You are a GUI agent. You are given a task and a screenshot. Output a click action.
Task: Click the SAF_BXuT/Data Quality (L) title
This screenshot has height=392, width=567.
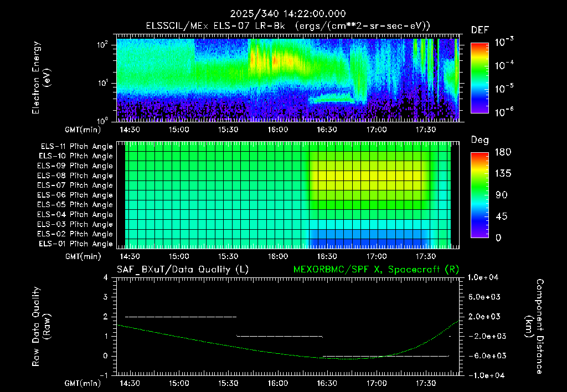183,270
